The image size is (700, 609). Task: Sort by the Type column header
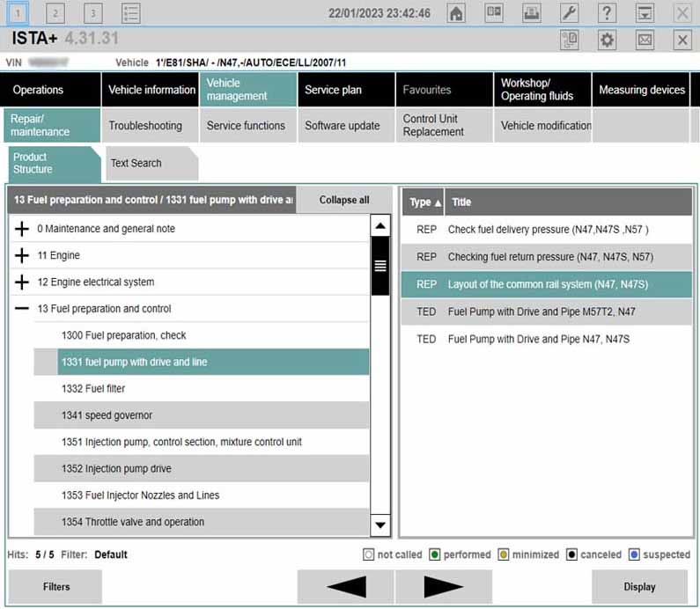click(424, 202)
